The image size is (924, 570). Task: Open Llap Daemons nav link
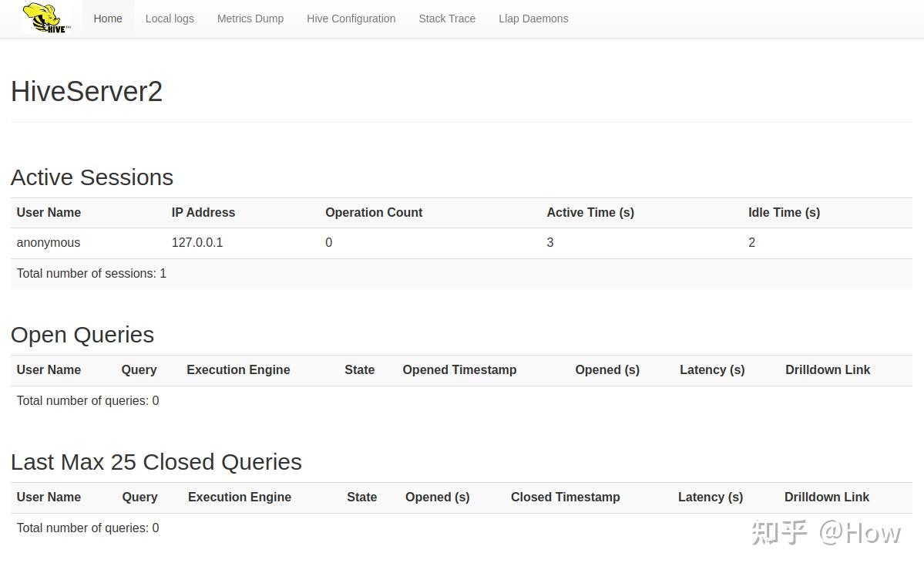tap(533, 19)
